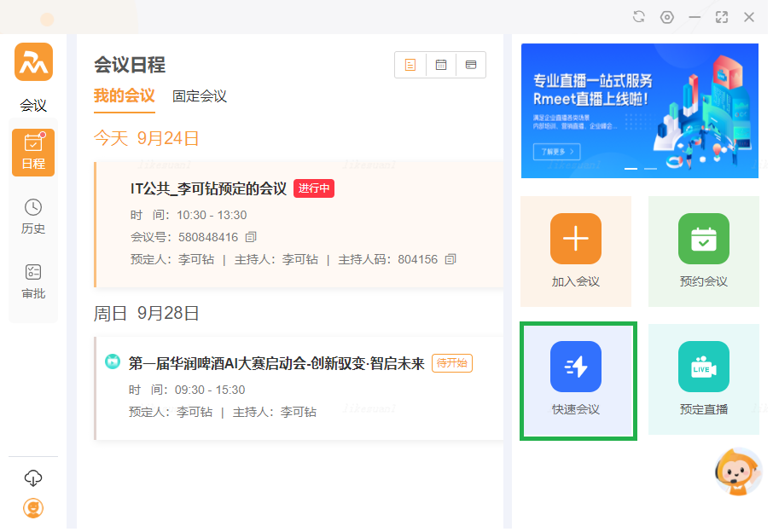Click the Join Meeting (加入会议) plus icon
Viewport: 773px width, 532px height.
[576, 239]
